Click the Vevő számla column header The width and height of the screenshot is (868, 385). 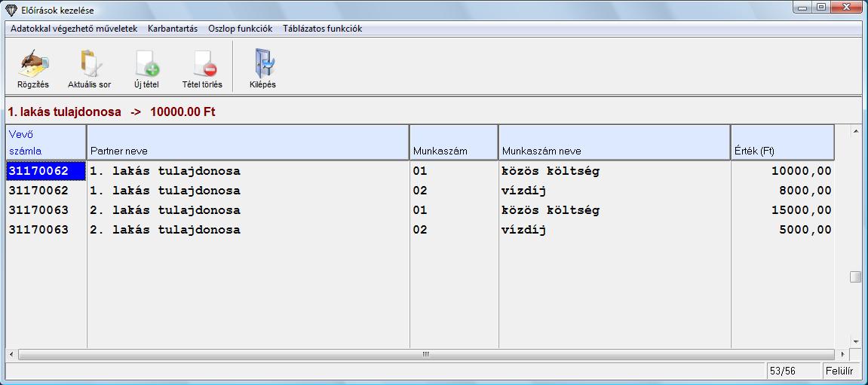click(x=45, y=142)
